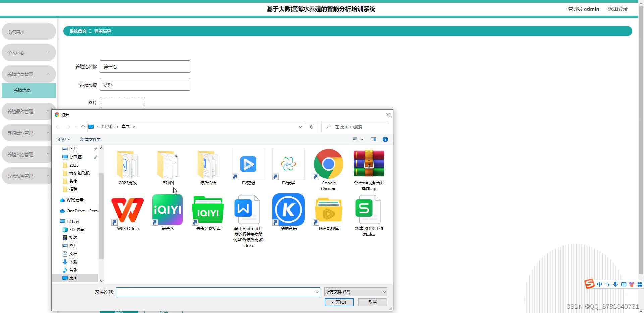This screenshot has height=313, width=644.
Task: Click the 退出登录 link
Action: (x=618, y=9)
